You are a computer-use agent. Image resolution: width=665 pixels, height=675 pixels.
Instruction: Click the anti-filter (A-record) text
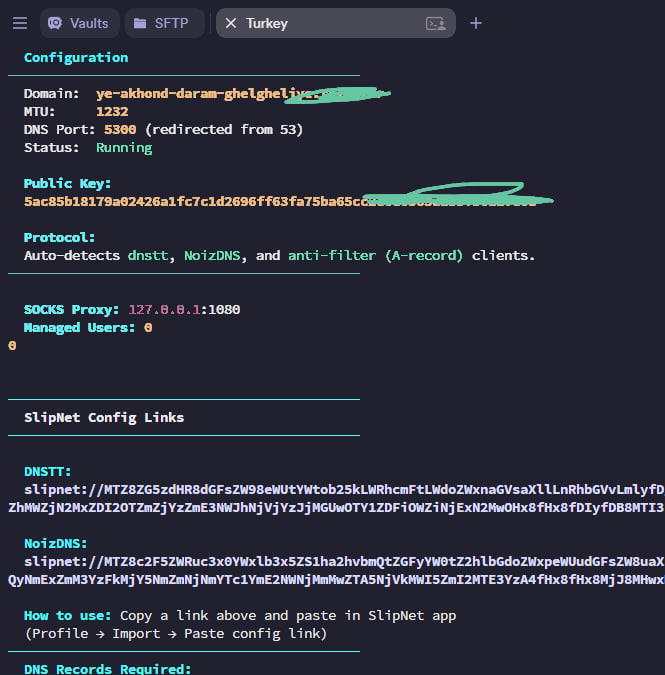coord(375,256)
